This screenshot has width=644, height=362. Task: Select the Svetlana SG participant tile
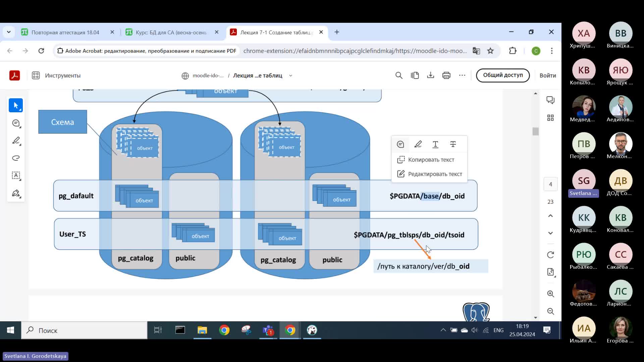584,183
